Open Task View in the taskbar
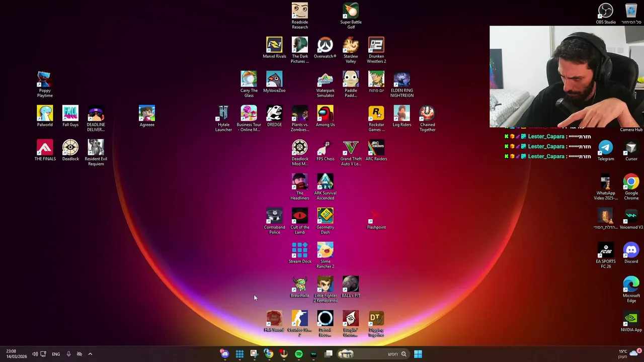 329,354
